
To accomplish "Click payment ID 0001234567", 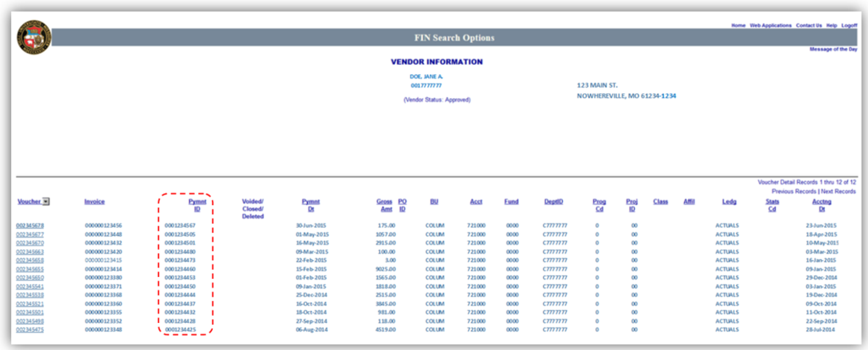I will click(x=180, y=226).
